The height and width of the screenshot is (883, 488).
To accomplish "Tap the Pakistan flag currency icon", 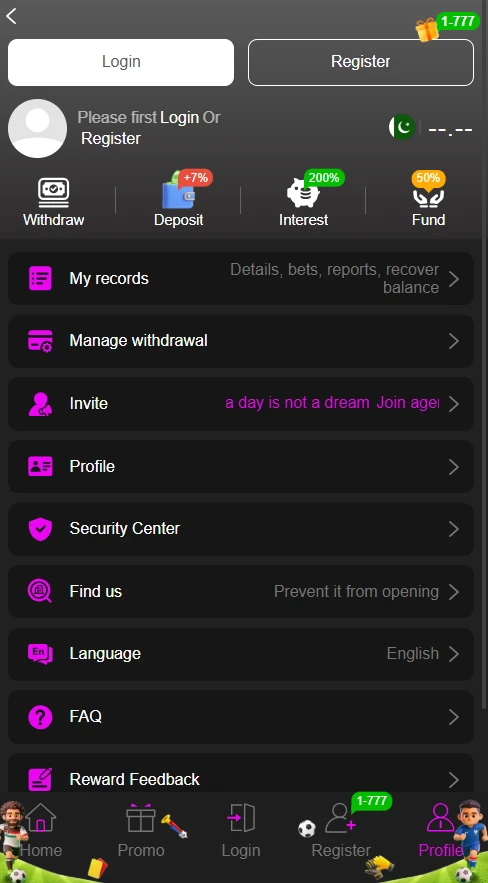I will point(402,127).
